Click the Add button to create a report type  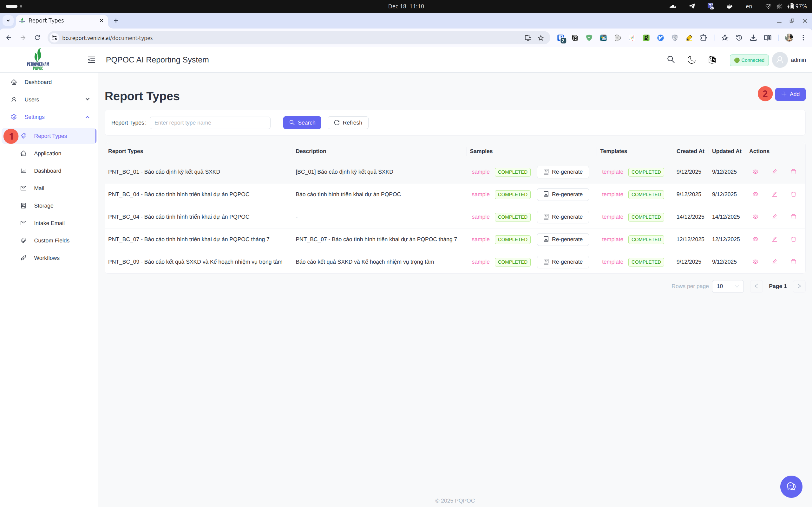tap(790, 94)
